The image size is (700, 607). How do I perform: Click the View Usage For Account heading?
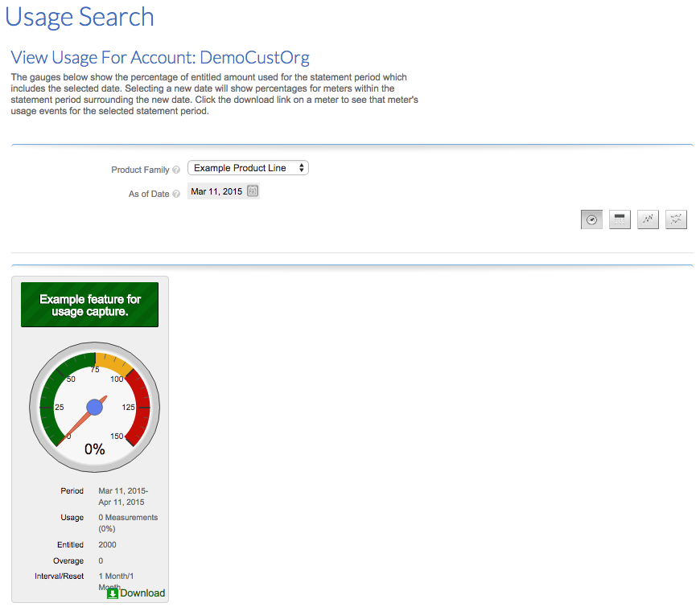point(160,58)
